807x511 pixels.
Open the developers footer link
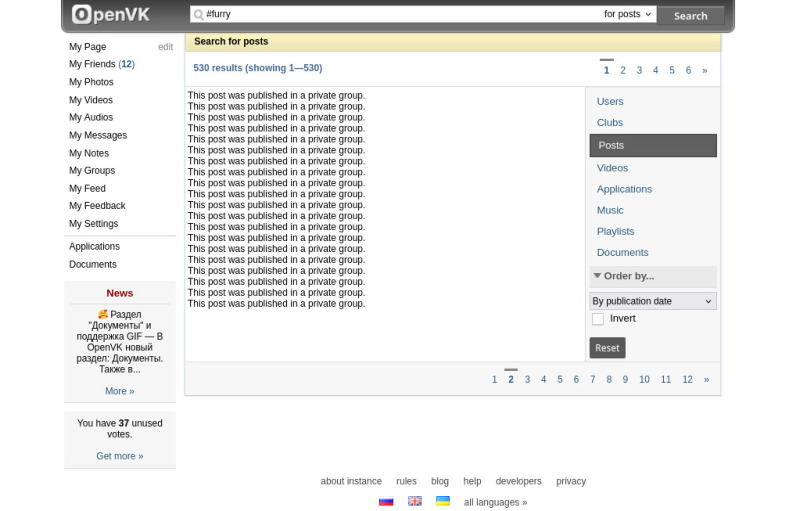(x=518, y=481)
